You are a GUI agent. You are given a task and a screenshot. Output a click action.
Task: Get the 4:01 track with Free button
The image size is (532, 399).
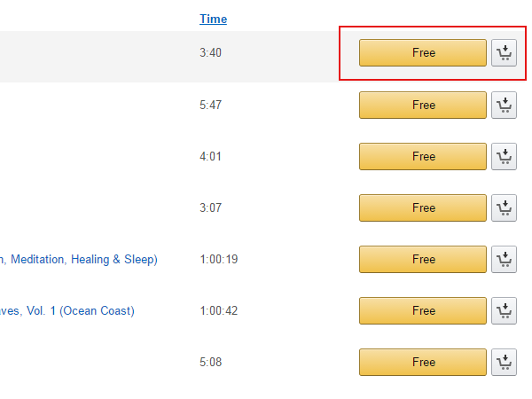[x=423, y=156]
